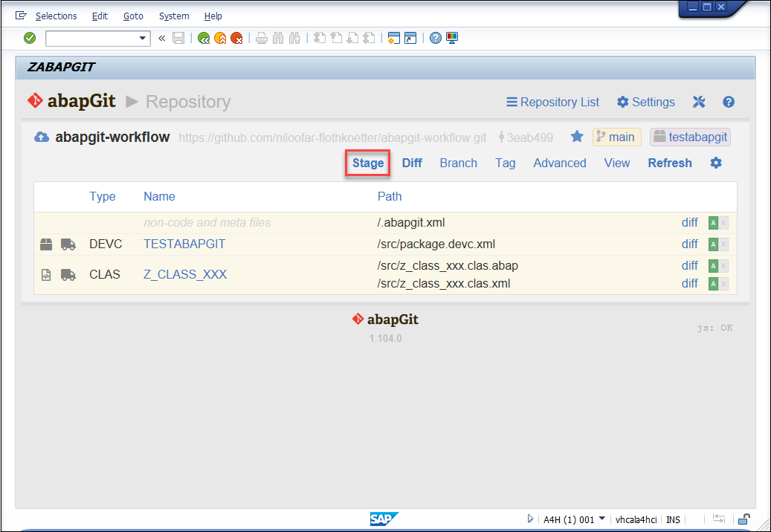Open the Repository List link
Viewport: 771px width, 532px height.
tap(552, 103)
